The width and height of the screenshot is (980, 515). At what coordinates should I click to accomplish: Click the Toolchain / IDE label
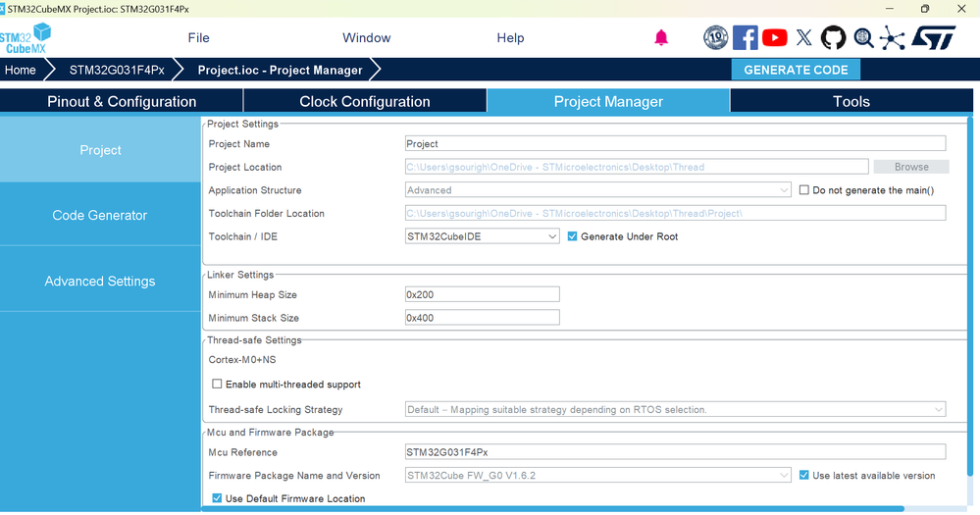242,236
